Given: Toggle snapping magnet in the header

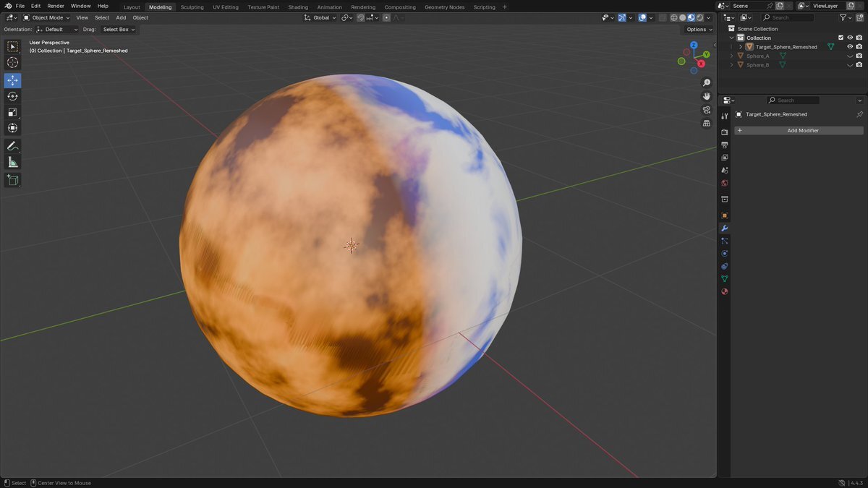Looking at the screenshot, I should [x=361, y=17].
